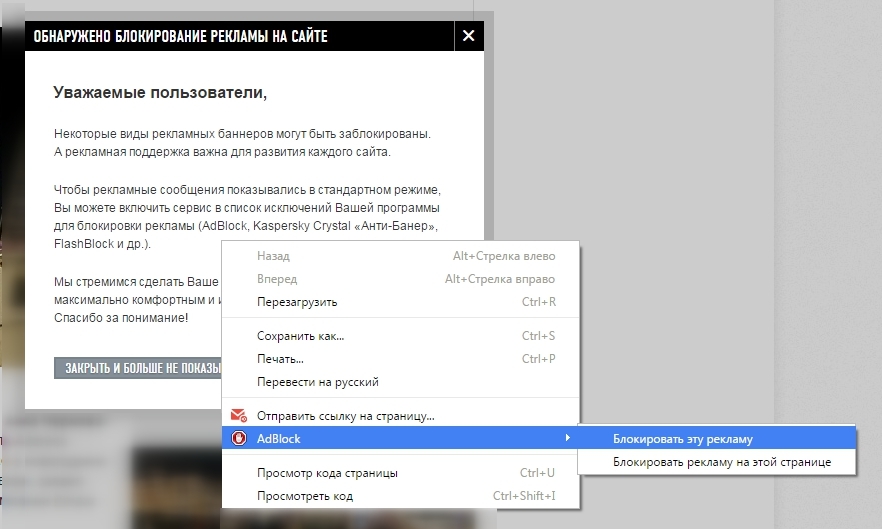Image resolution: width=882 pixels, height=529 pixels.
Task: Close the ad-block detection dialog with X
Action: click(x=468, y=37)
